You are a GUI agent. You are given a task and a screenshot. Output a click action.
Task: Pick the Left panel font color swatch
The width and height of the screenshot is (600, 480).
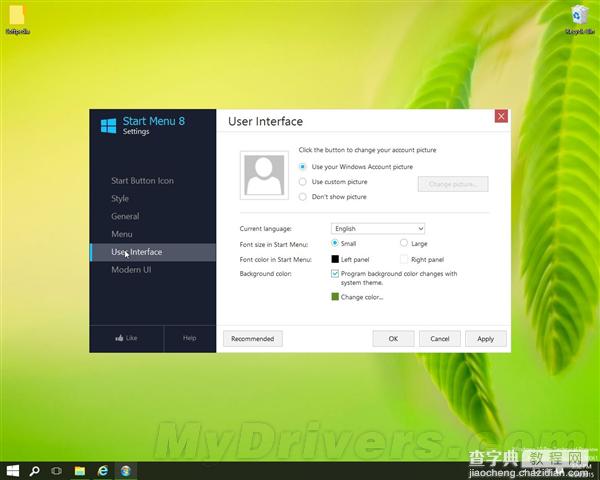(335, 259)
